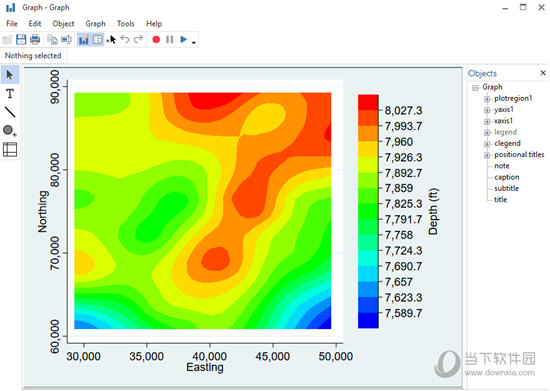This screenshot has width=550, height=391.
Task: Select clegend in the Objects tree
Action: tap(507, 143)
